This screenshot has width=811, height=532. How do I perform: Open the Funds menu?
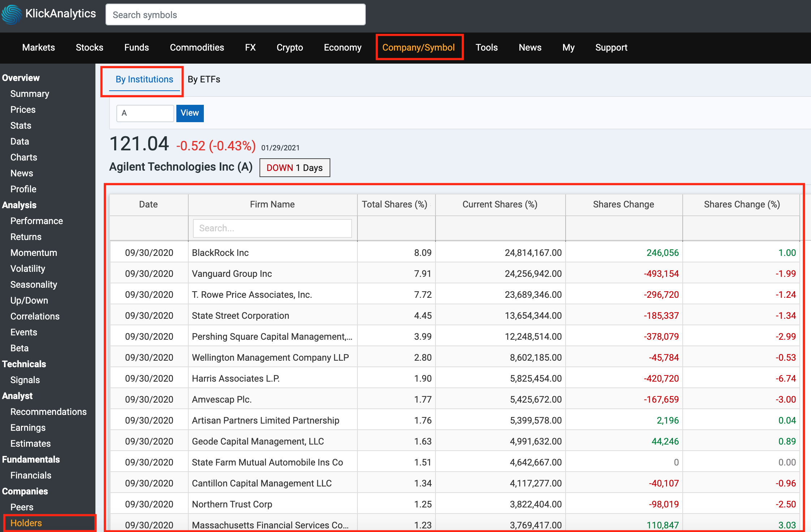pyautogui.click(x=136, y=47)
